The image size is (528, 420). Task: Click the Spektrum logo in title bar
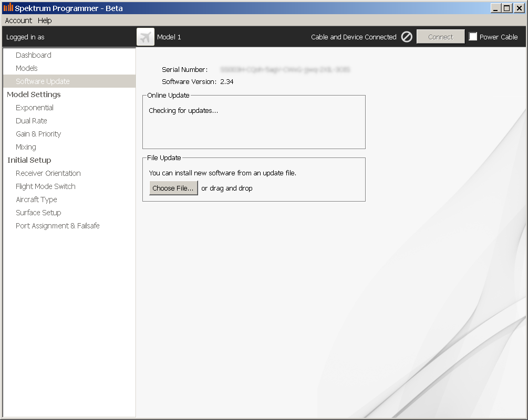coord(8,8)
